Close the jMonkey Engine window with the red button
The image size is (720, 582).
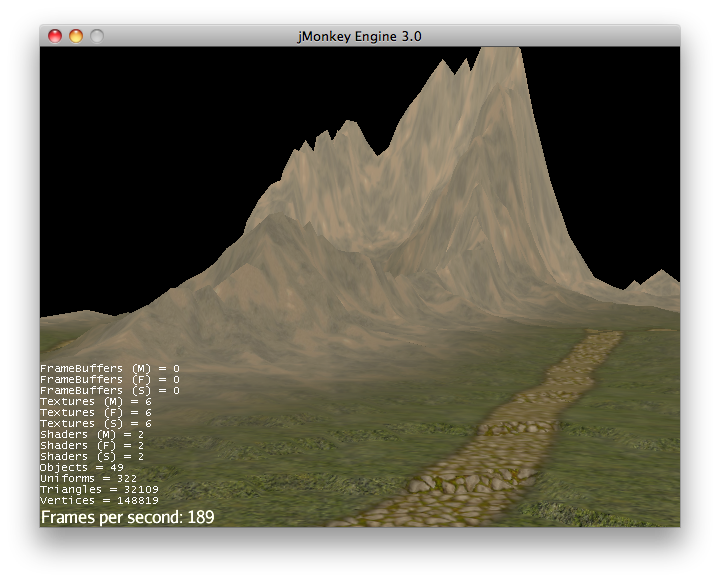(55, 36)
